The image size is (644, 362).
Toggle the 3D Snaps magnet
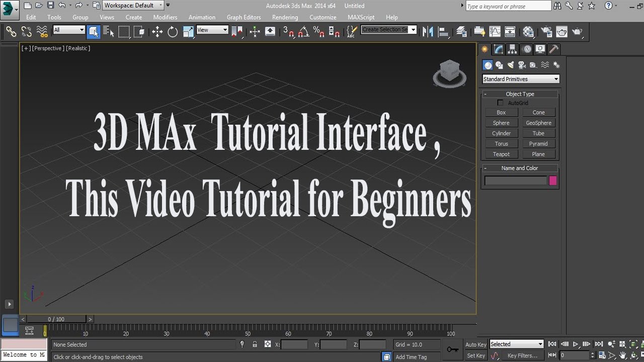click(288, 32)
